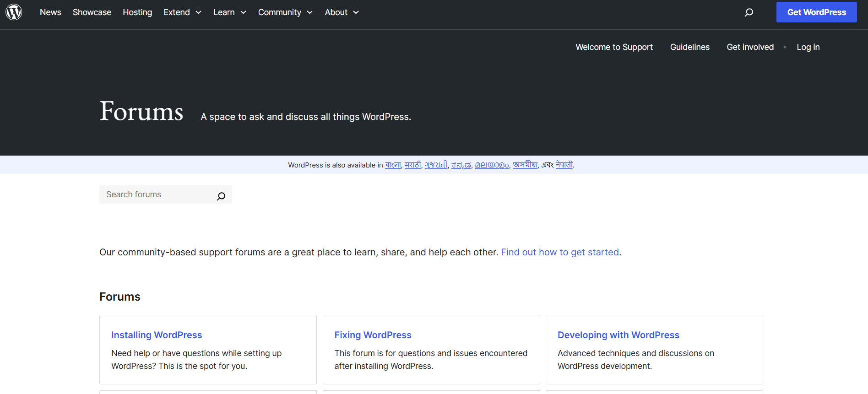Viewport: 868px width, 394px height.
Task: Go to Welcome to Support
Action: pyautogui.click(x=614, y=47)
